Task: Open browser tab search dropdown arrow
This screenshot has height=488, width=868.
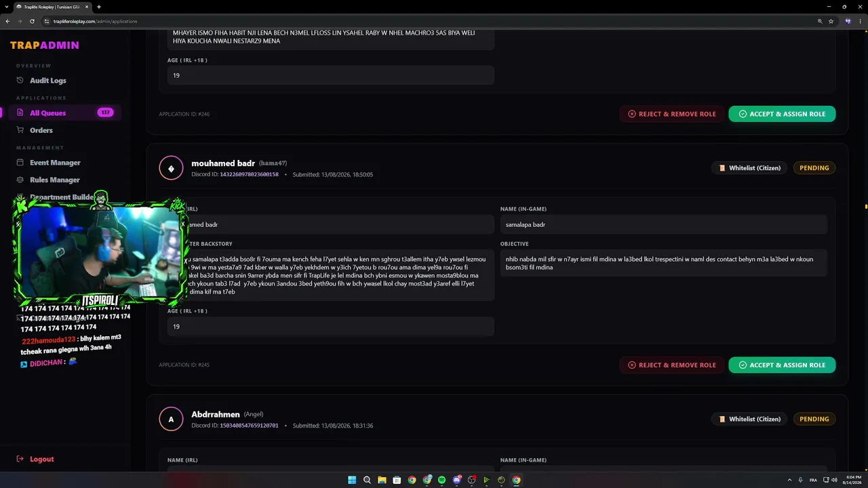Action: click(7, 7)
